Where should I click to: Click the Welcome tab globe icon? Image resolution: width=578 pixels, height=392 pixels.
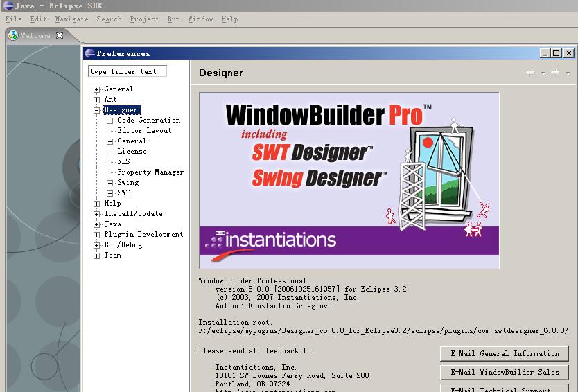[x=13, y=35]
